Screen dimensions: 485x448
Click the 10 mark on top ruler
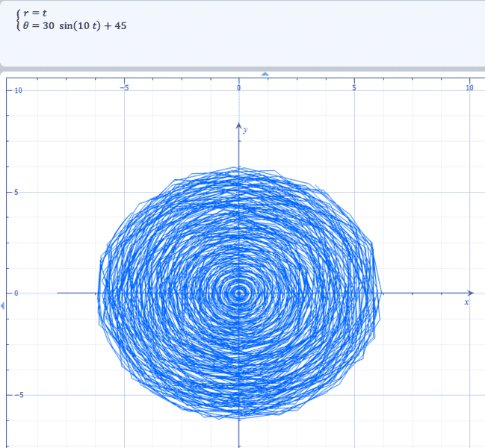coord(469,87)
